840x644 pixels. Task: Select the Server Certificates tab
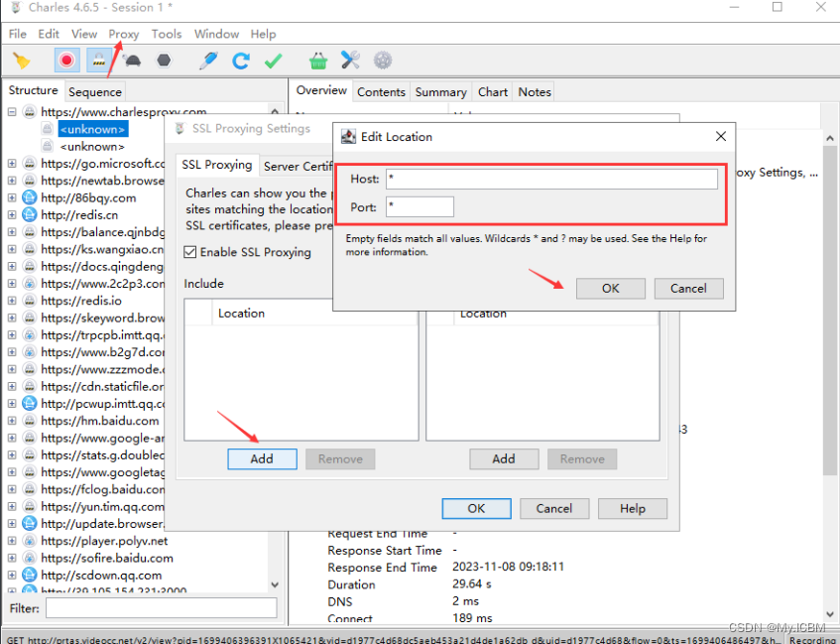coord(298,167)
